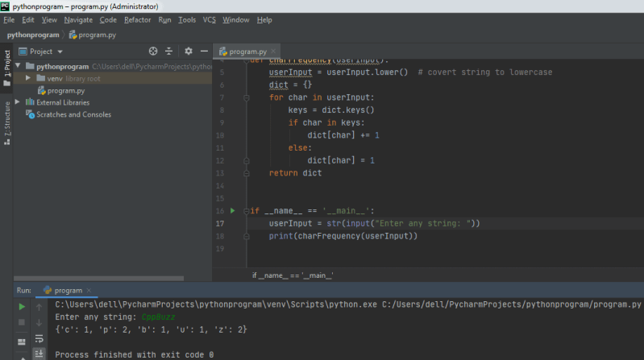Open the Window menu
Viewport: 644px width, 360px height.
[x=235, y=19]
